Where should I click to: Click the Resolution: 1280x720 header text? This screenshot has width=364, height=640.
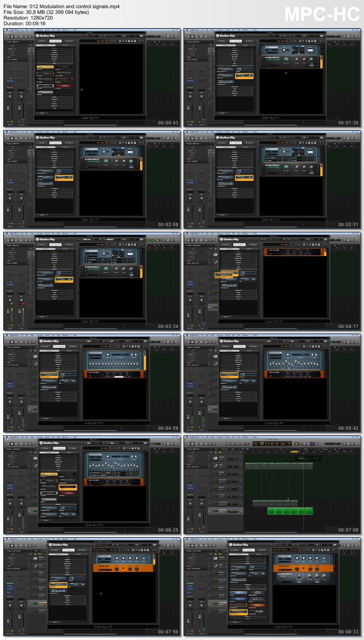[28, 18]
